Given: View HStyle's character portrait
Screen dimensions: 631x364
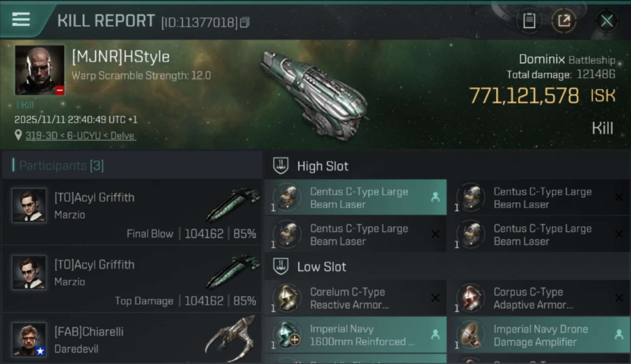Looking at the screenshot, I should (40, 70).
